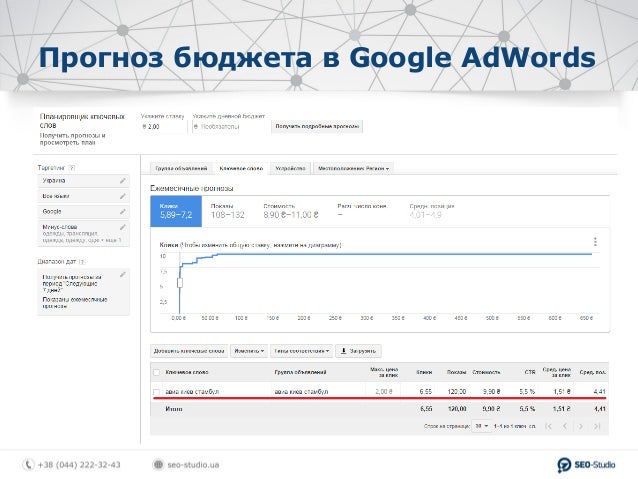This screenshot has height=479, width=638.
Task: Click the SEO-Studio logo
Action: coord(586,465)
